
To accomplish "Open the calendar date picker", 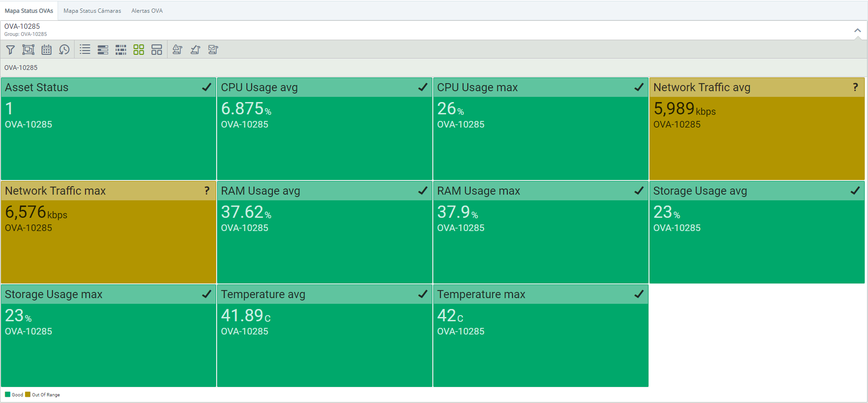I will point(46,50).
